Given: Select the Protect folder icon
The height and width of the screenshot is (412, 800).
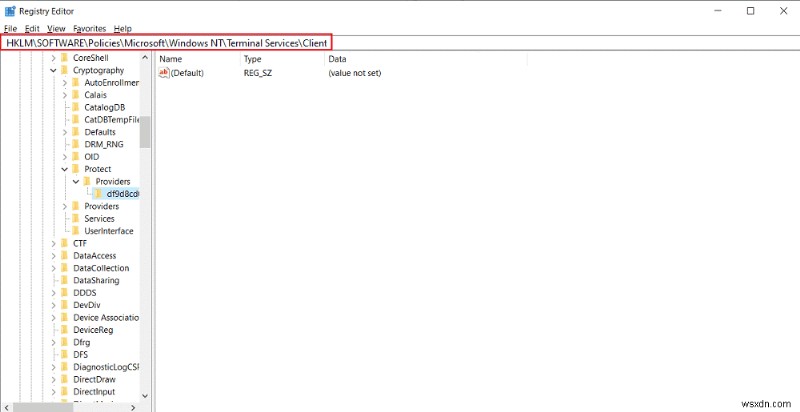Looking at the screenshot, I should (x=76, y=169).
